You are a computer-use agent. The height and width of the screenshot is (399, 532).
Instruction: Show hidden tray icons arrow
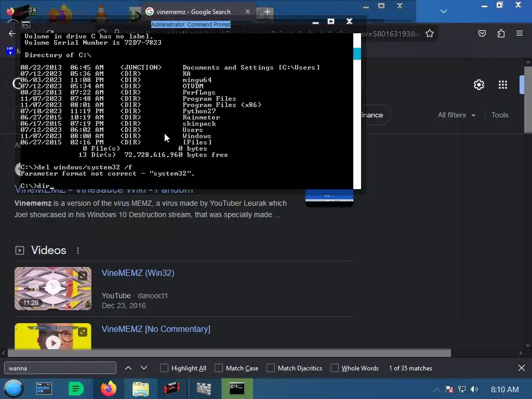(436, 390)
